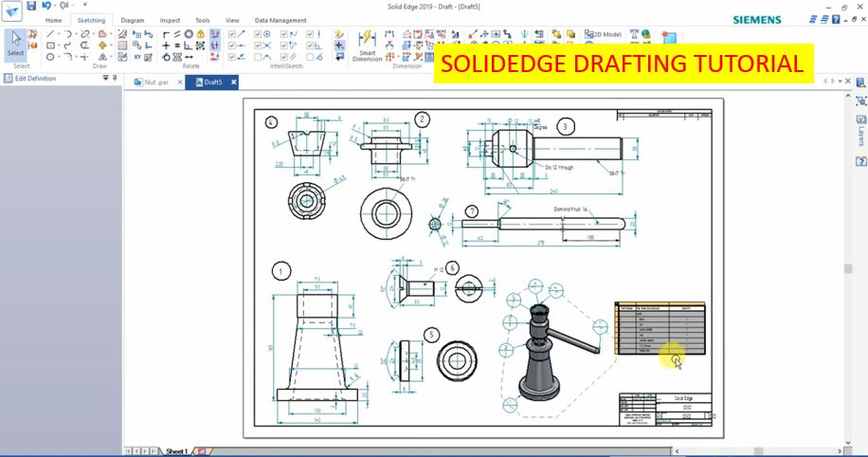Close the Draft5 document tab
Viewport: 868px width, 457px height.
(x=234, y=82)
